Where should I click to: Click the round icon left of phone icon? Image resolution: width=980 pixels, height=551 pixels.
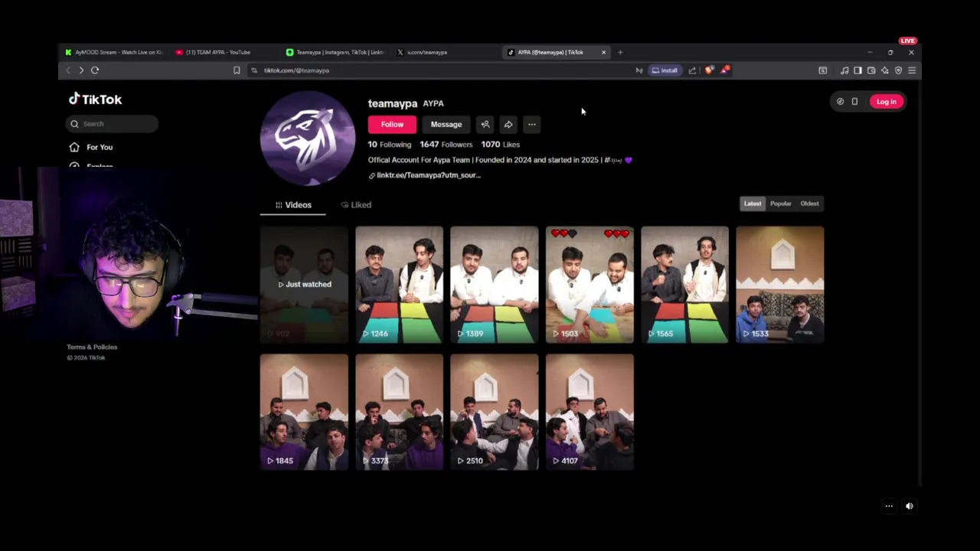coord(840,102)
